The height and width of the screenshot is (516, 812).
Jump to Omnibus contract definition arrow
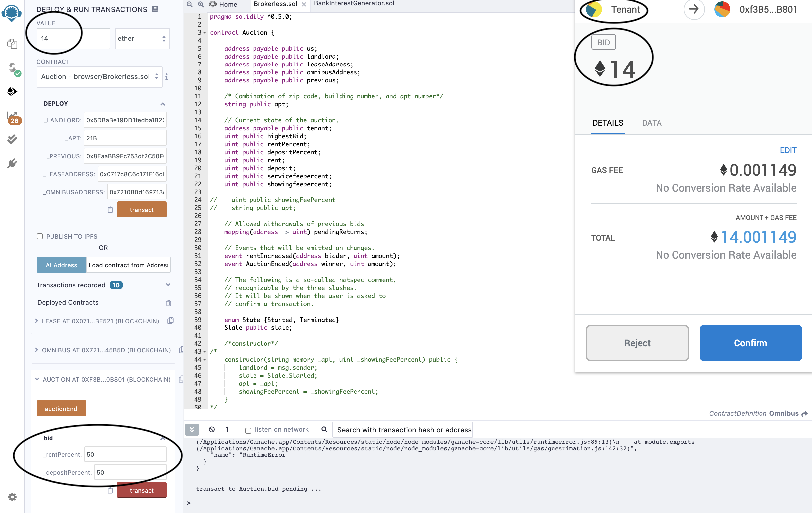pyautogui.click(x=805, y=413)
